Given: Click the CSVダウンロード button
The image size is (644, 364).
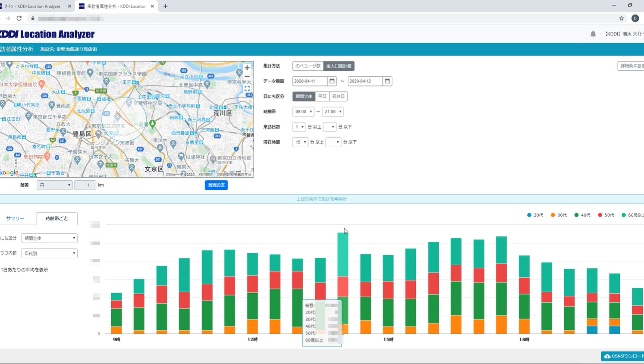Looking at the screenshot, I should 622,356.
